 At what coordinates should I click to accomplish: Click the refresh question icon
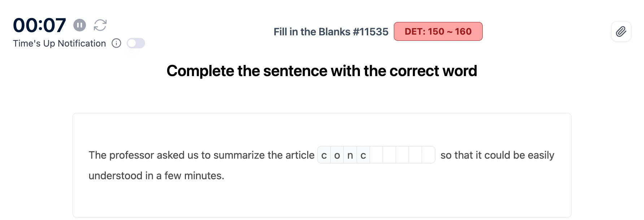pyautogui.click(x=100, y=25)
